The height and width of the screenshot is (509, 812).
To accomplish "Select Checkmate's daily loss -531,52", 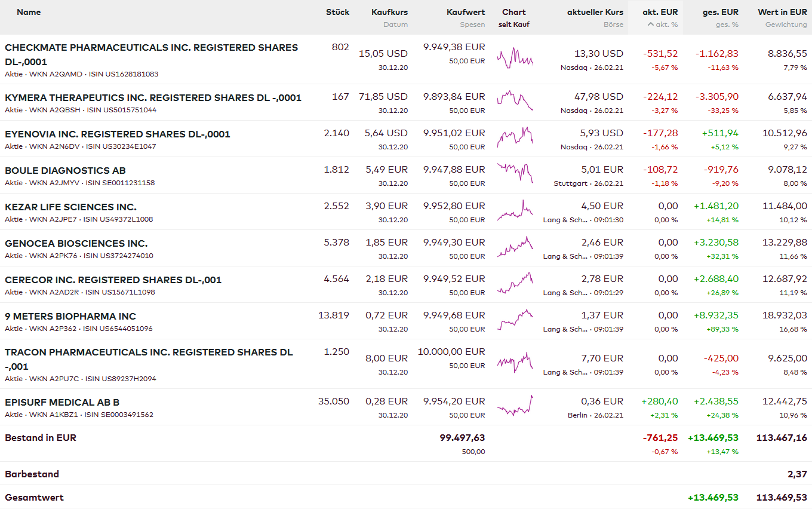I will click(x=660, y=54).
